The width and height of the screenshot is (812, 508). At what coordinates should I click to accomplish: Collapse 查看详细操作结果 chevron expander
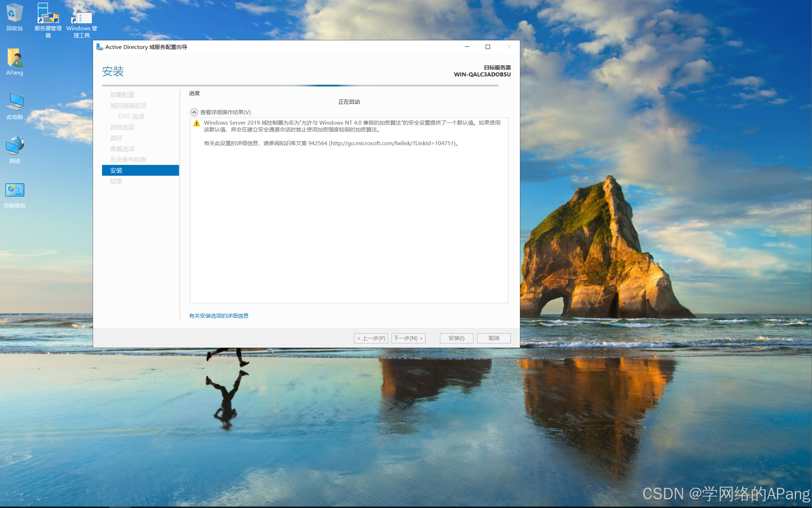[x=194, y=112]
